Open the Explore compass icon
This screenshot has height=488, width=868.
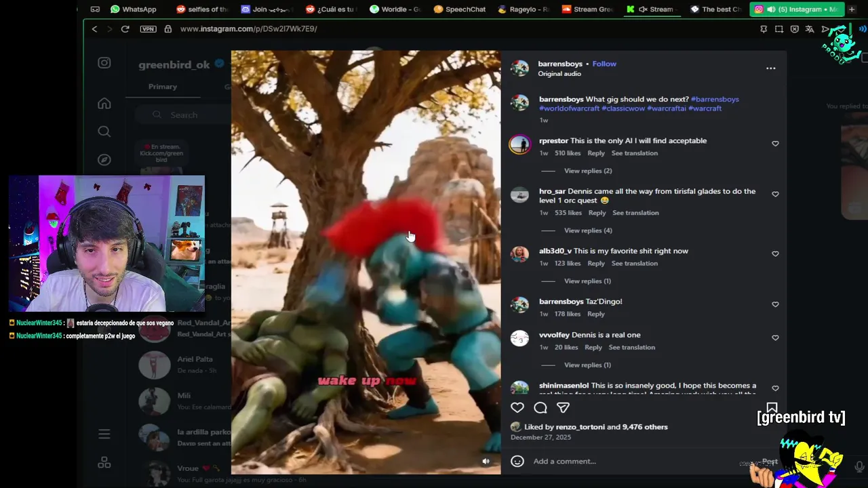tap(104, 160)
